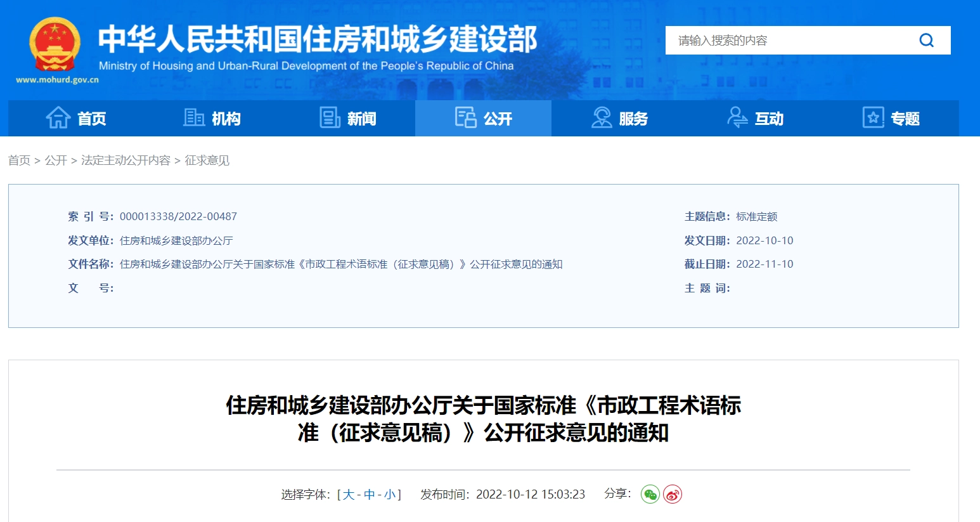Click the search magnifier icon
Screen dimensions: 980x522
[x=926, y=41]
